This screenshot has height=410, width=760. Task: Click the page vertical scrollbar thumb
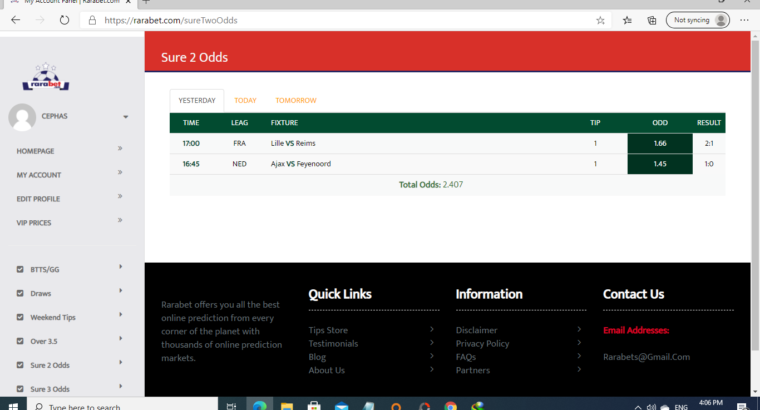[x=755, y=195]
